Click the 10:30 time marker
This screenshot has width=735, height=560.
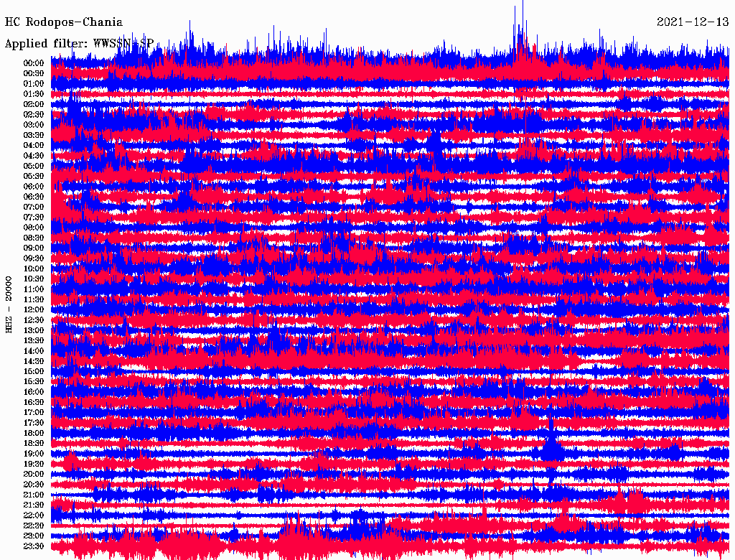tap(34, 279)
